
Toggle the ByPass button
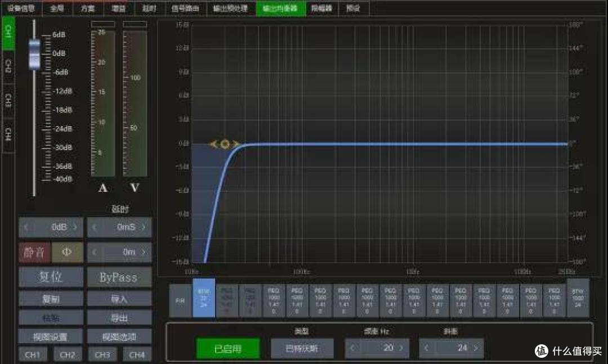(x=119, y=277)
